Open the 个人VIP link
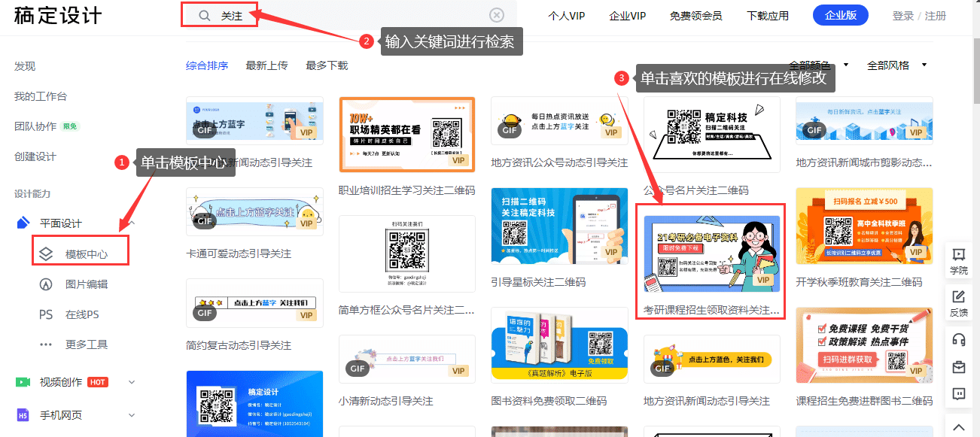This screenshot has width=980, height=437. click(x=567, y=16)
